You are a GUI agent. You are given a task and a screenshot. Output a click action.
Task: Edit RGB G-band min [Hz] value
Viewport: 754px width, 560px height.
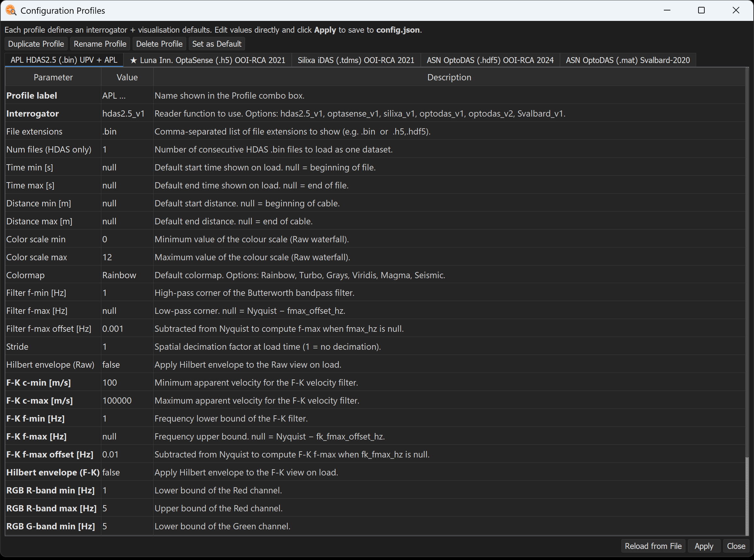127,526
